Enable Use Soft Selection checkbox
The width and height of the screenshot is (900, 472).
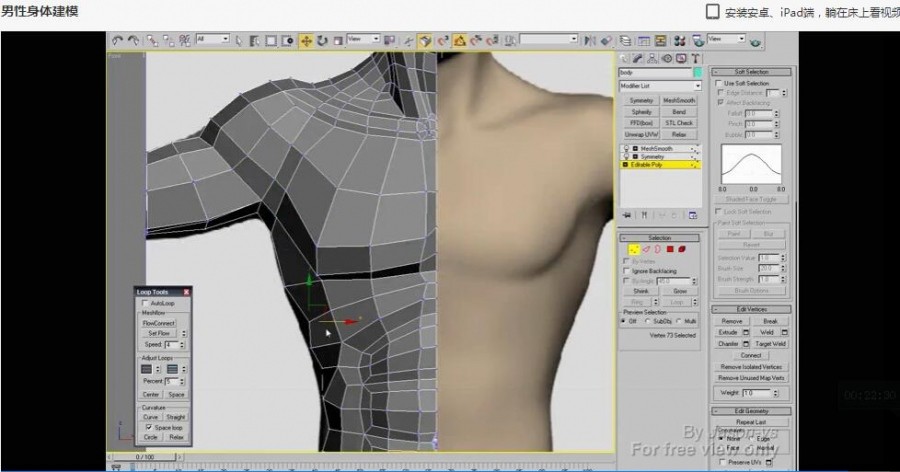720,83
